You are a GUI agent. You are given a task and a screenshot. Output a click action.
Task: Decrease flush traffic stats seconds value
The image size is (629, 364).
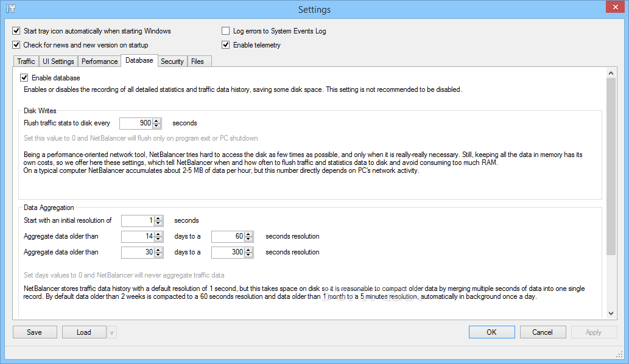[157, 126]
